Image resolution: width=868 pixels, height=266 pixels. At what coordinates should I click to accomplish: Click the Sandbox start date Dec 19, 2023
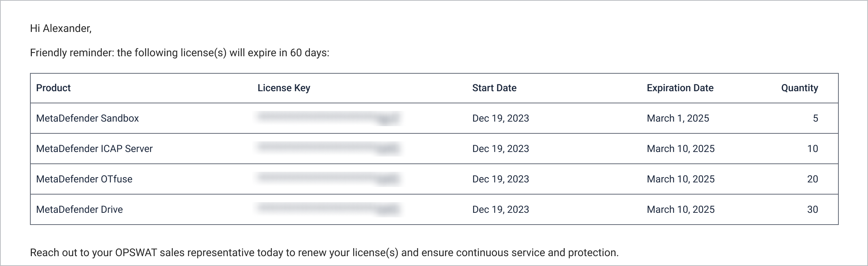500,118
